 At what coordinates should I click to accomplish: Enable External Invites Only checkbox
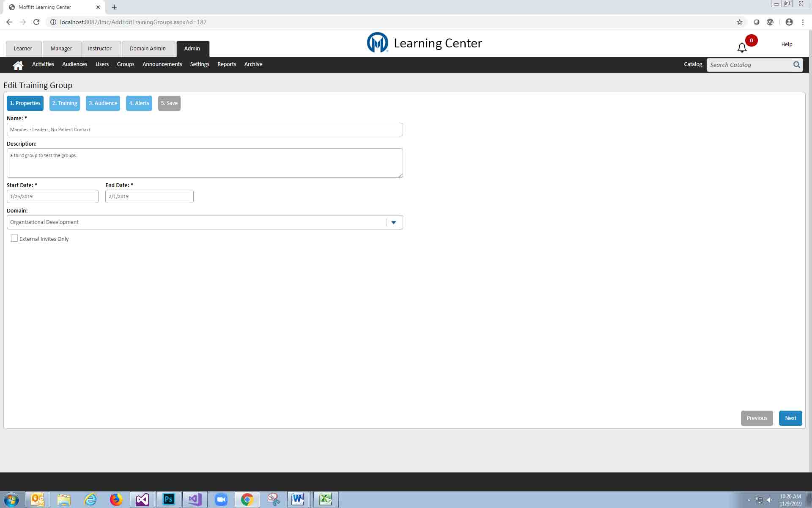14,238
